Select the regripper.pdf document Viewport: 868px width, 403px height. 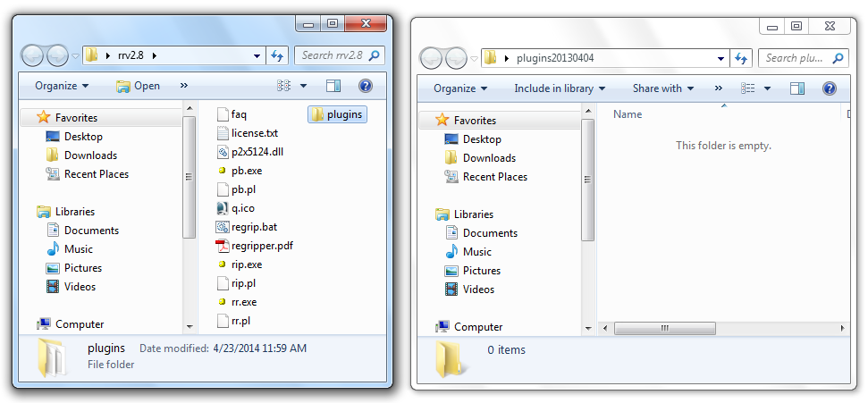[x=255, y=247]
